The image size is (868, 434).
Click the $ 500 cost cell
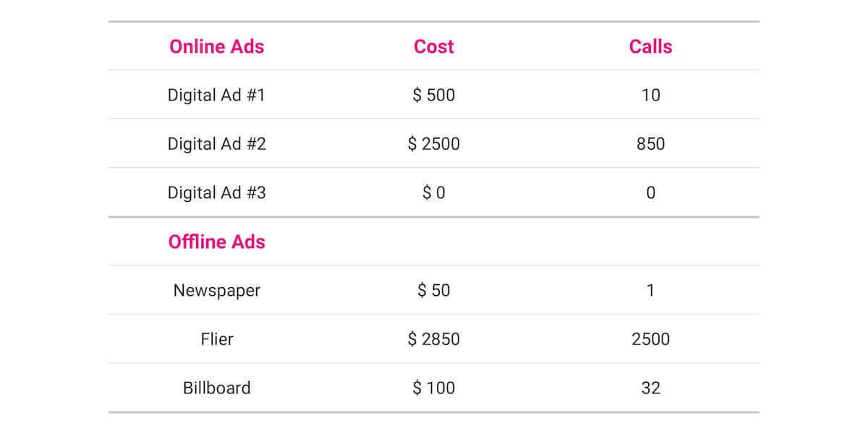[433, 95]
